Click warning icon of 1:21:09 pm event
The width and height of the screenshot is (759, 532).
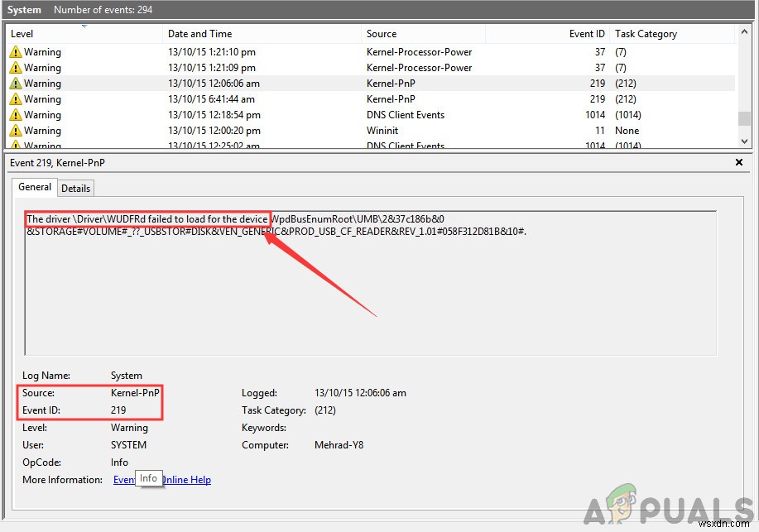click(x=16, y=68)
